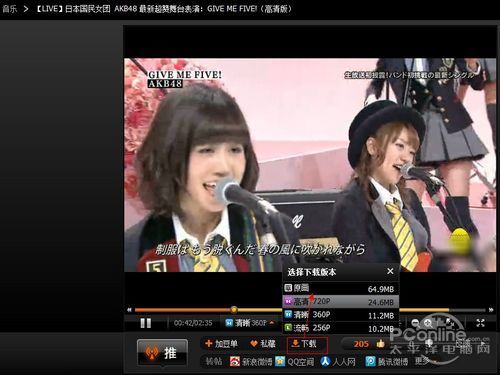This screenshot has width=500, height=375.
Task: Close the 选择下载版本 popup
Action: coord(390,271)
